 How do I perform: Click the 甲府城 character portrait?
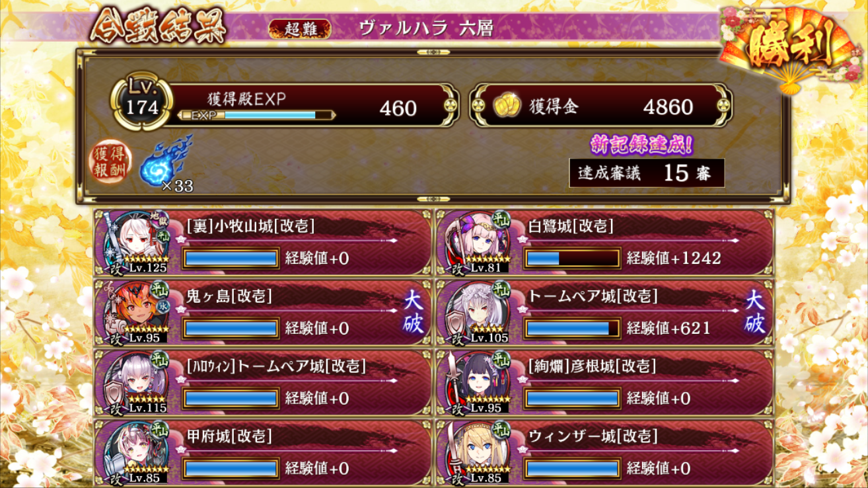click(137, 452)
